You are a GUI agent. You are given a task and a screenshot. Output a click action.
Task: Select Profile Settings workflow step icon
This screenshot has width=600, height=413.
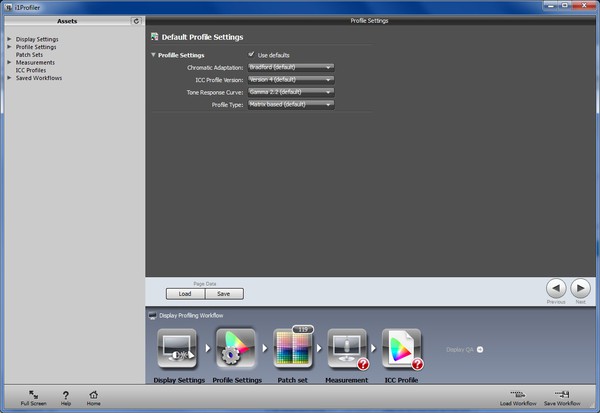click(x=236, y=348)
